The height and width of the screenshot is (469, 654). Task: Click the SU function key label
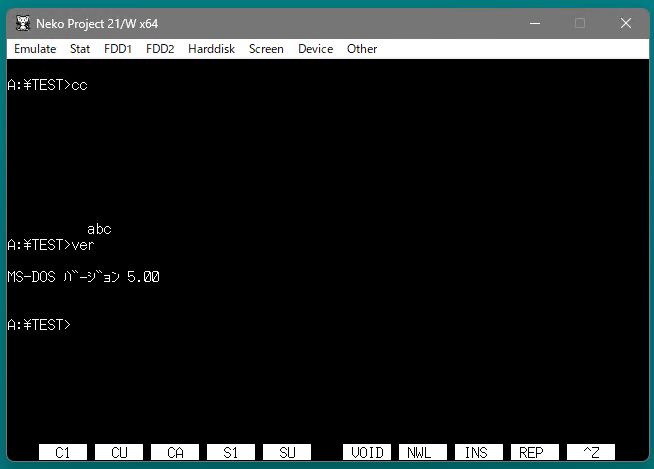coord(287,452)
